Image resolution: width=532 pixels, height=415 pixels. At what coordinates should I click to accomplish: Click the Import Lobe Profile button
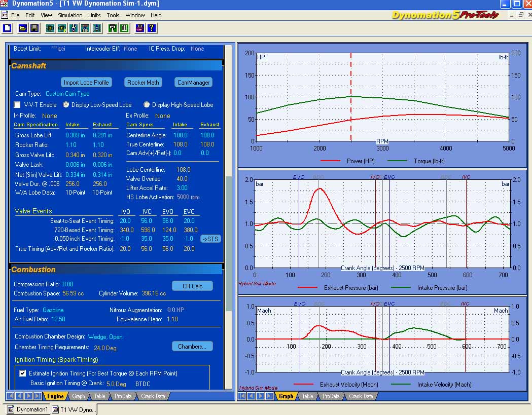tap(86, 83)
